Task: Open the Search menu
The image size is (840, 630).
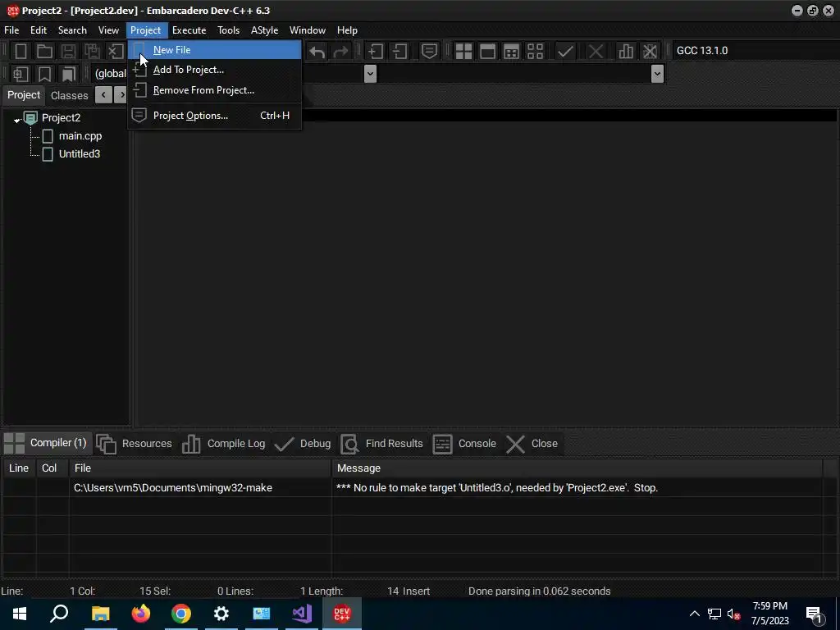Action: tap(72, 30)
